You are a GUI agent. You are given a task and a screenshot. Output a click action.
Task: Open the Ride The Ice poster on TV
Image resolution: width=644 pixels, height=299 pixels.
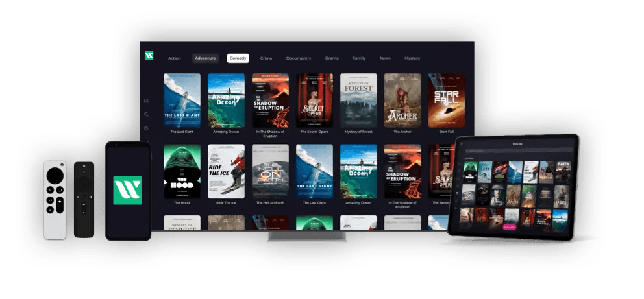226,171
